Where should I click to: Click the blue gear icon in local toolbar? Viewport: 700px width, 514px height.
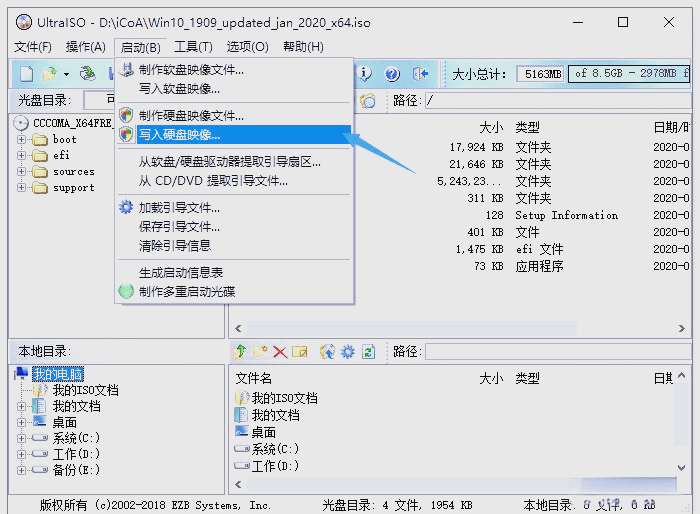coord(348,352)
